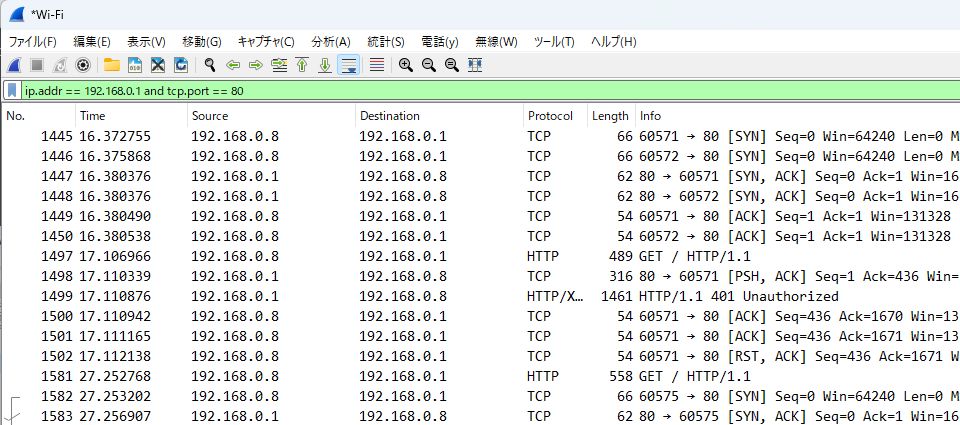Image resolution: width=960 pixels, height=425 pixels.
Task: Reload this capture file
Action: [181, 65]
